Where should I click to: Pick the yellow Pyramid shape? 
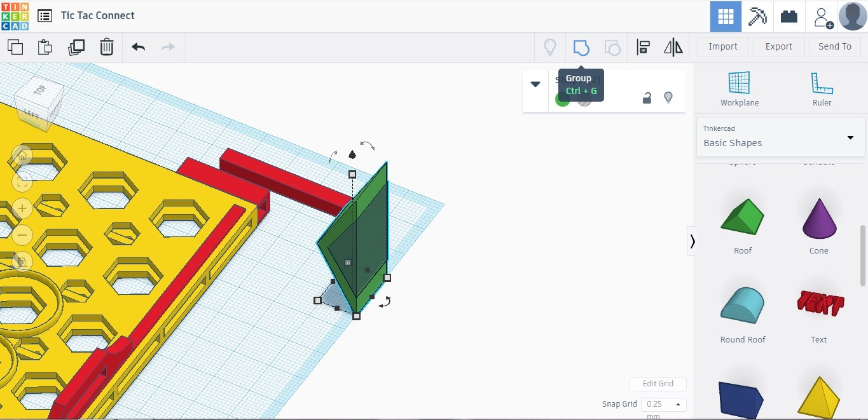[819, 397]
